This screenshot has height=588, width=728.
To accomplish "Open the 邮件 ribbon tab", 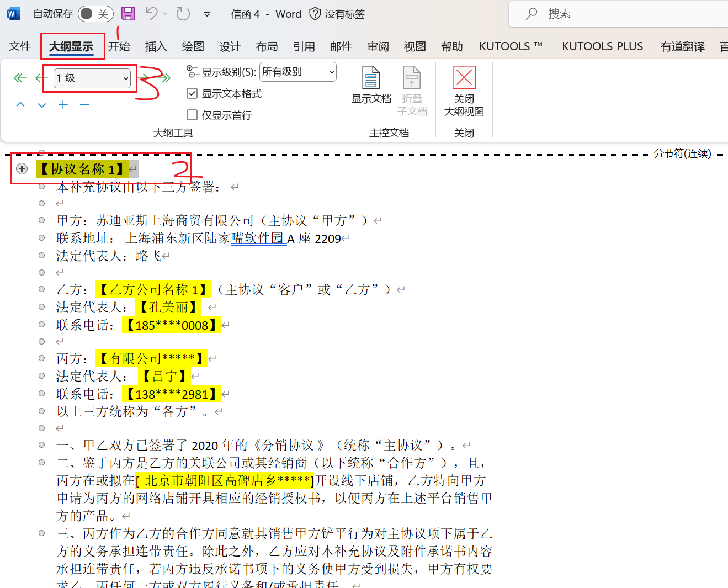I will 341,46.
